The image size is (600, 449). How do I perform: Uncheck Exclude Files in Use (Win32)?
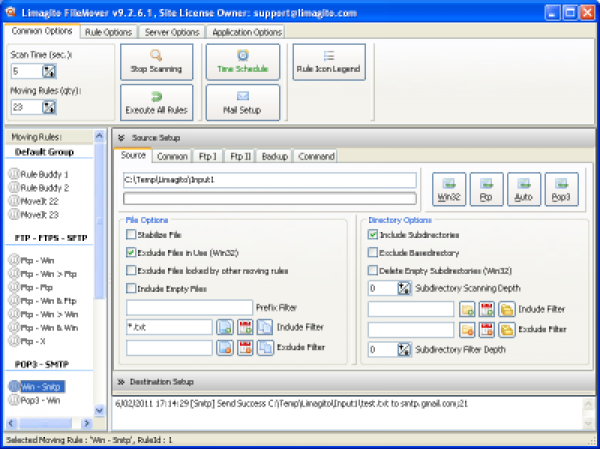point(131,252)
